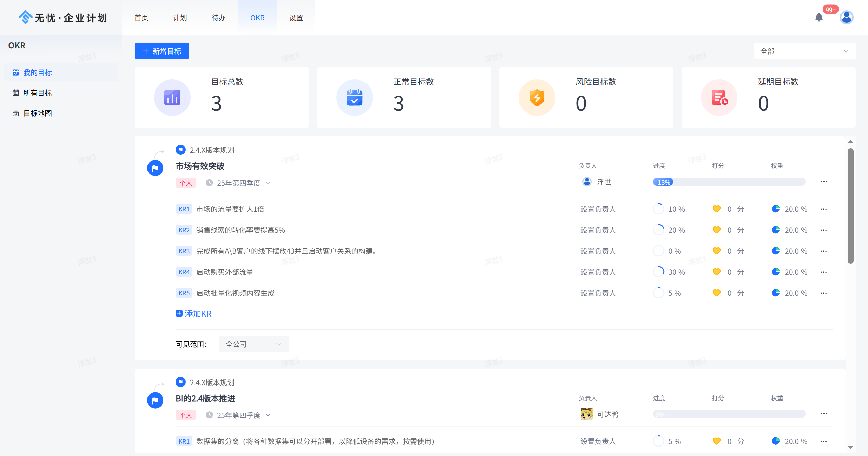
Task: Open the 全部 filter dropdown
Action: 804,51
